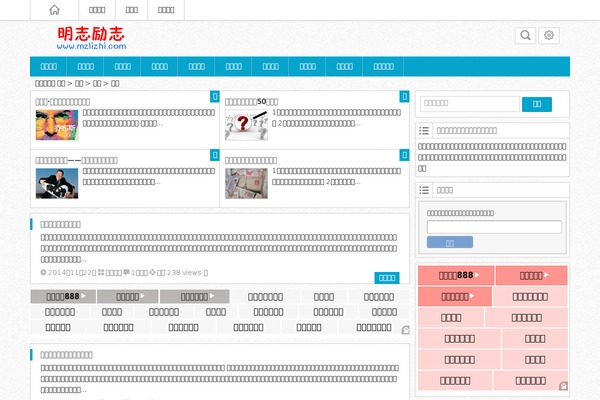Open the last, longest item in blue navigation bar
This screenshot has width=600, height=400.
383,67
